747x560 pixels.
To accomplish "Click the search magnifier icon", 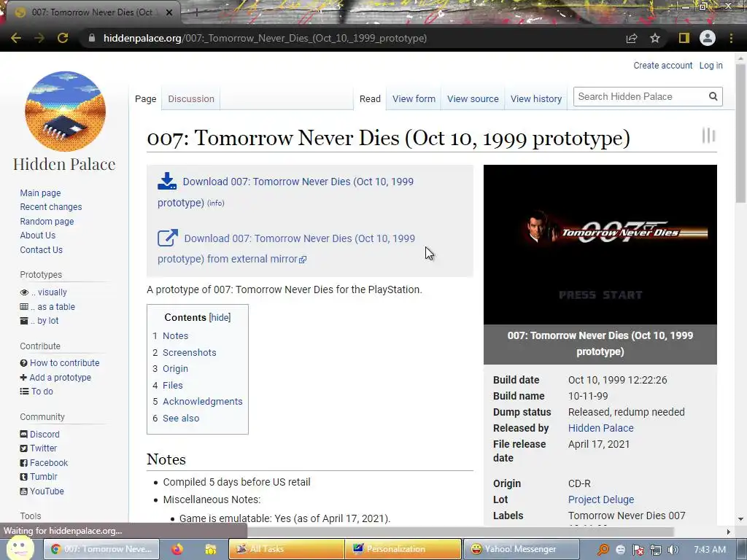I will [x=713, y=97].
